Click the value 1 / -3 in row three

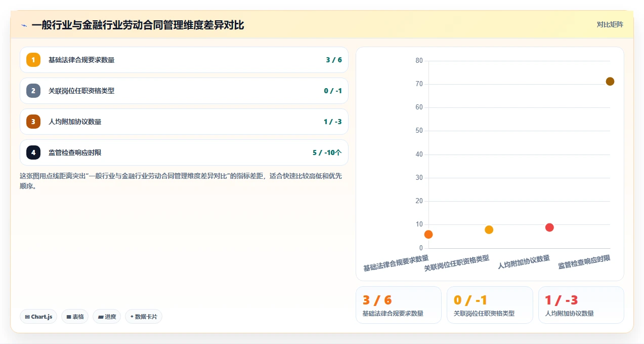point(333,122)
